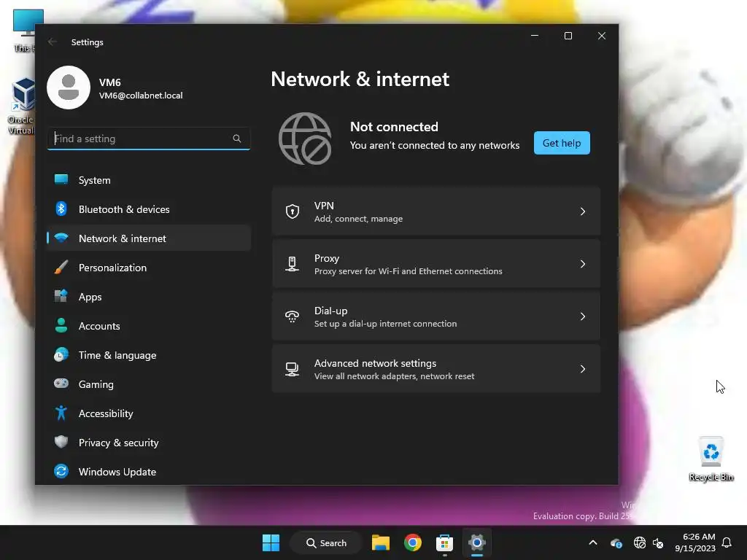This screenshot has height=560, width=747.
Task: Click the This PC desktop icon
Action: coord(25,31)
